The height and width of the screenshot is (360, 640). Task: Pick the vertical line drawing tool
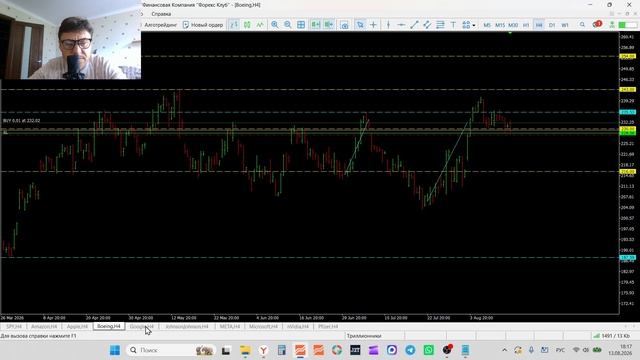388,25
